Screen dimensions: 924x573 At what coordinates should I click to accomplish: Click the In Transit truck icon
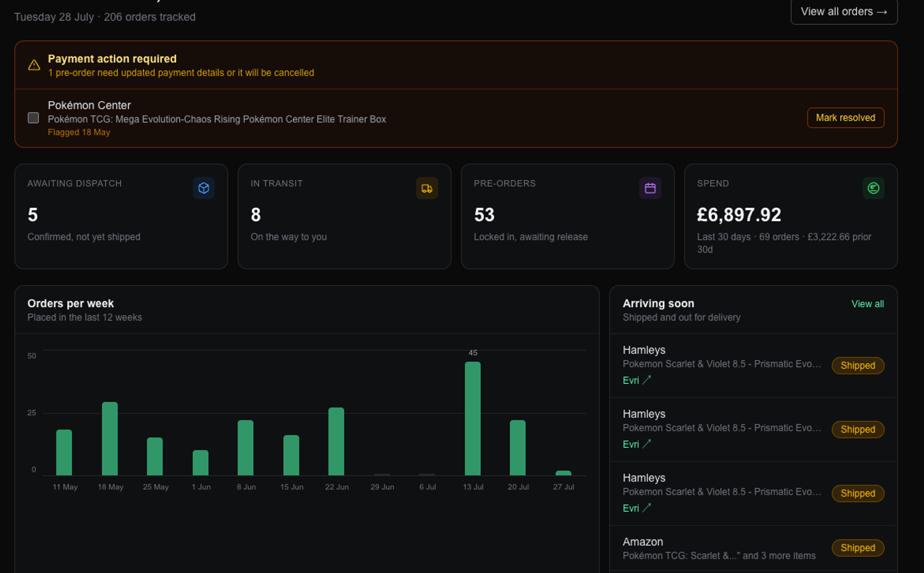point(427,188)
